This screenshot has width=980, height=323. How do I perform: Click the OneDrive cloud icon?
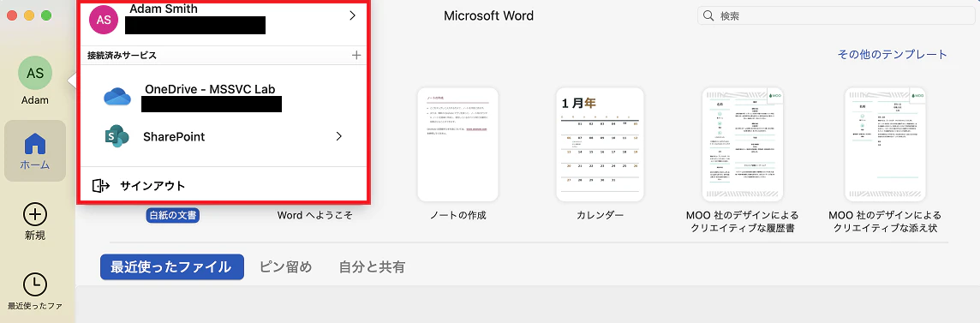pos(117,96)
